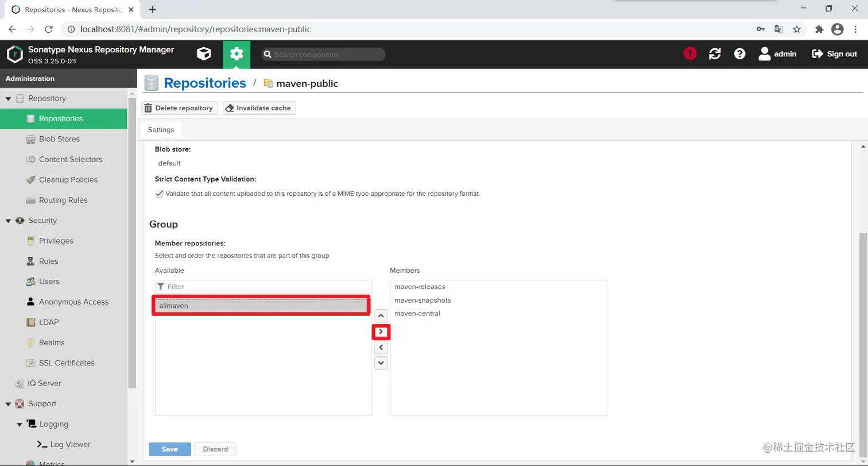Viewport: 868px width, 466px height.
Task: Click the Invalidate cache button
Action: (x=259, y=108)
